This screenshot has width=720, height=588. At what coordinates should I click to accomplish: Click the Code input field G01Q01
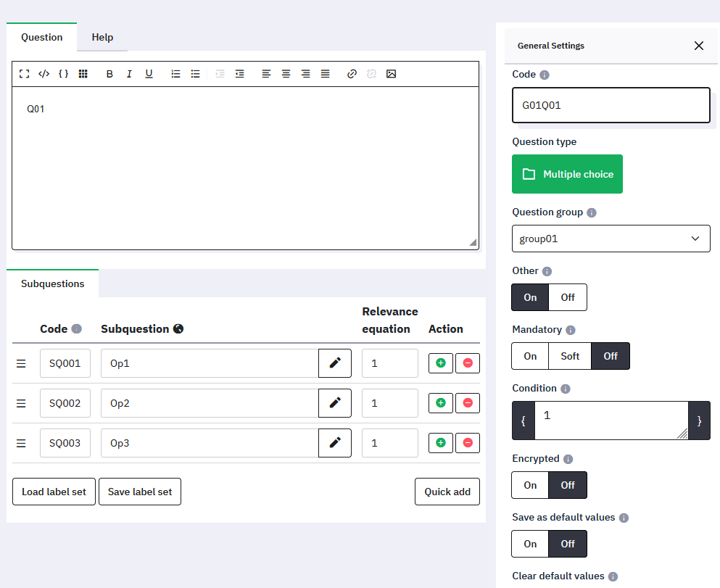tap(611, 105)
